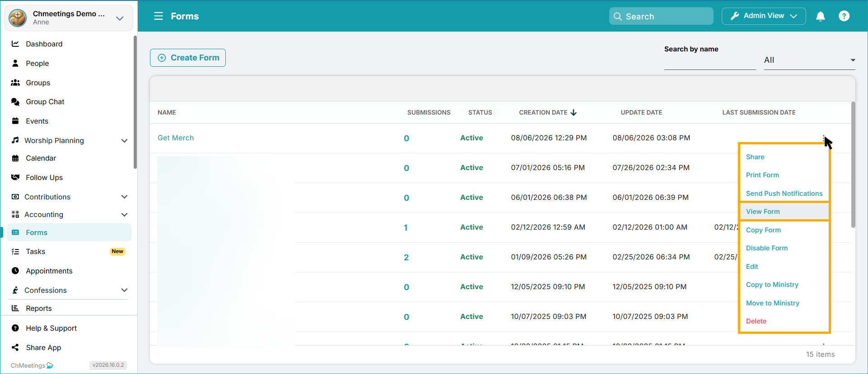The height and width of the screenshot is (374, 868).
Task: Click the global Search field in header
Action: tap(661, 16)
